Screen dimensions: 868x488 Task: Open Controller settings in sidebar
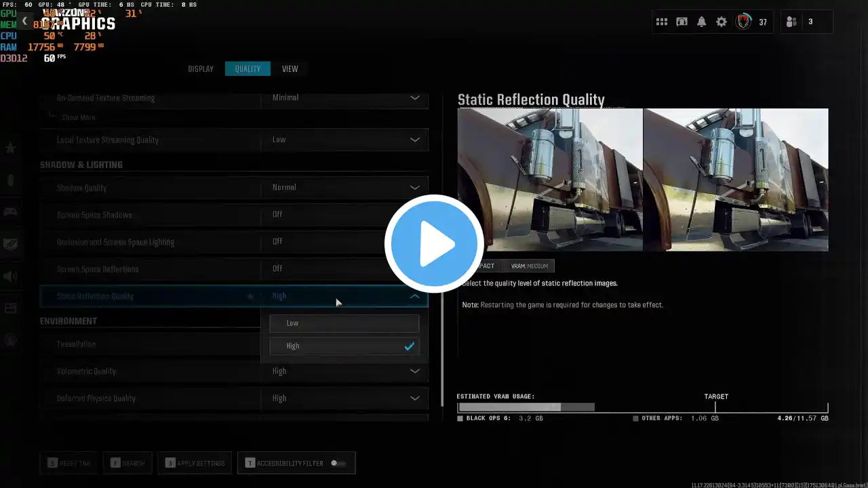pos(10,212)
